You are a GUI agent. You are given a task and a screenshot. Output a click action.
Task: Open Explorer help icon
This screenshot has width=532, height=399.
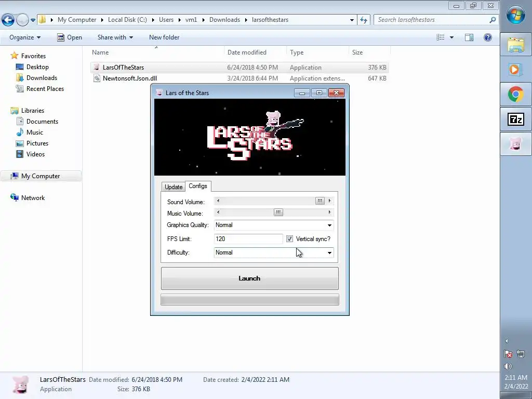(487, 37)
